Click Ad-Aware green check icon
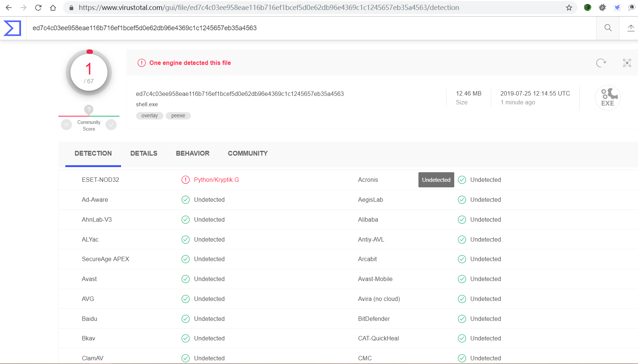638x364 pixels. pos(186,200)
